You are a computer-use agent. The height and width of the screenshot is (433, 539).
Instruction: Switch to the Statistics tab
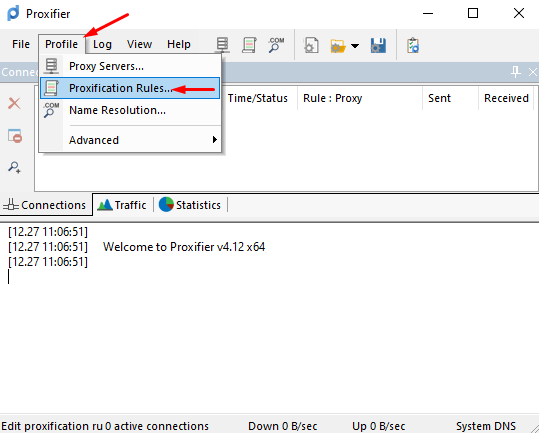pos(190,205)
